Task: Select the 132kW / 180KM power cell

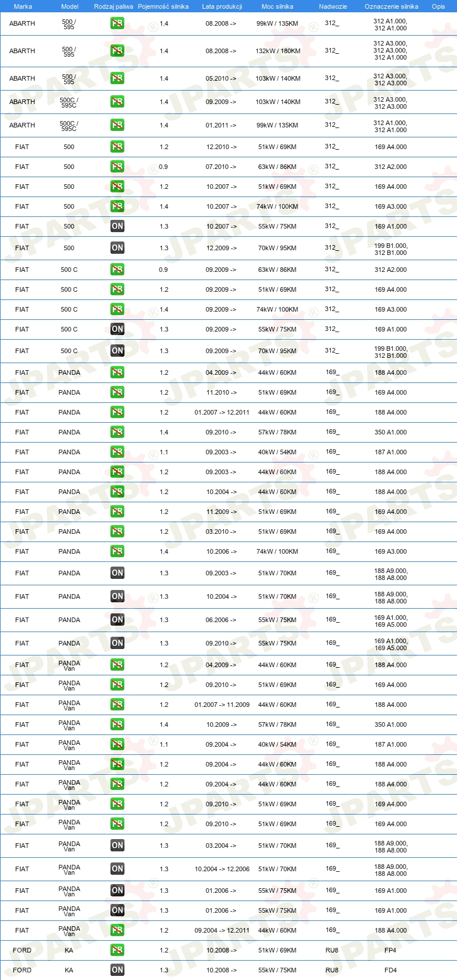Action: (278, 51)
